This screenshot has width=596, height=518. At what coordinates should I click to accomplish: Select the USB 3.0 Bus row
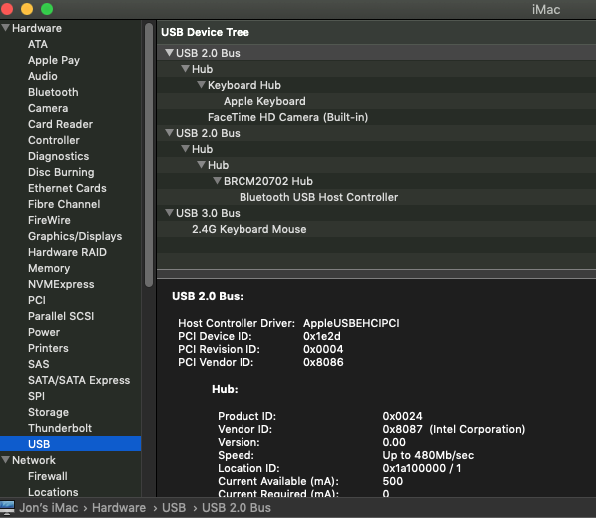point(376,213)
